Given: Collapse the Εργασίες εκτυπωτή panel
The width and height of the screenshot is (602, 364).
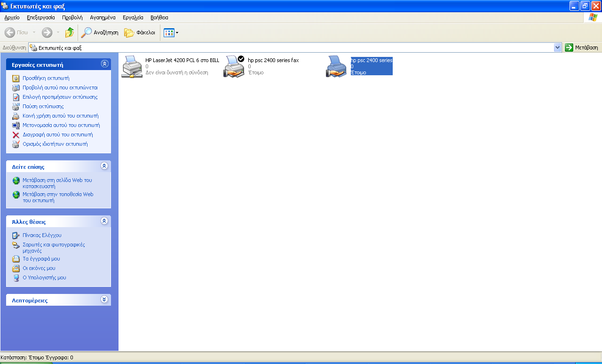Looking at the screenshot, I should (104, 64).
